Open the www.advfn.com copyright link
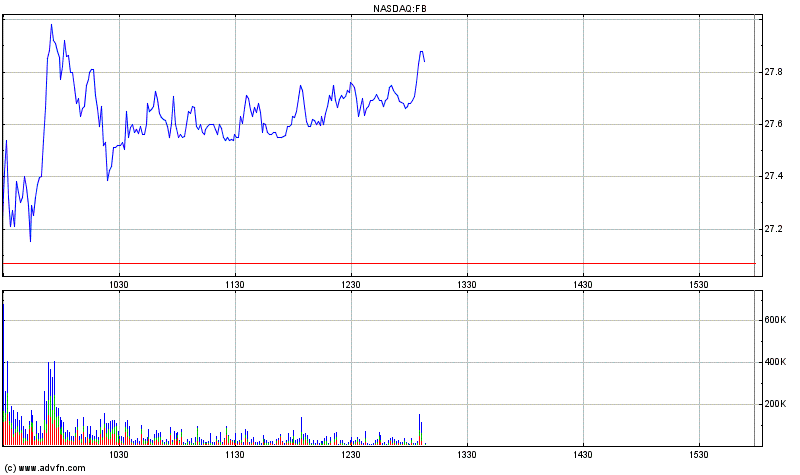Screen dimensions: 800x475 (43, 467)
